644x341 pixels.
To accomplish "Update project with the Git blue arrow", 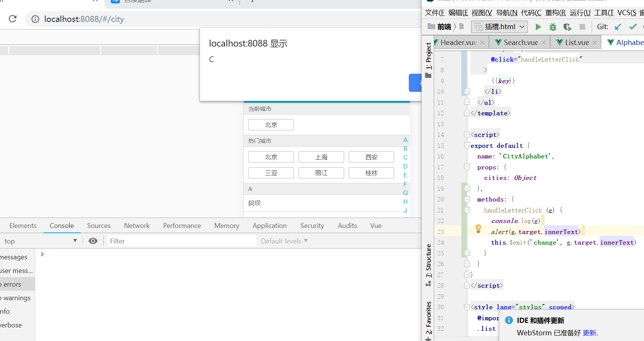I will click(x=618, y=27).
